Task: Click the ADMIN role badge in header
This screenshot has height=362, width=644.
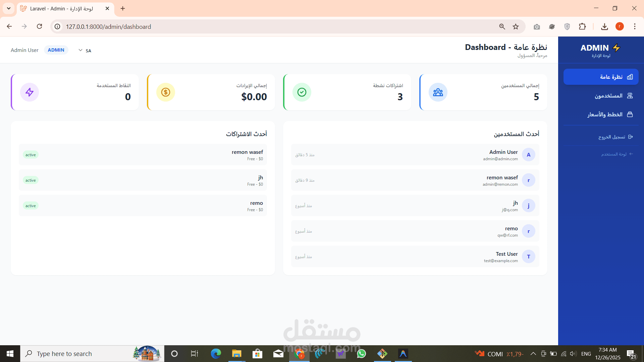Action: (56, 50)
